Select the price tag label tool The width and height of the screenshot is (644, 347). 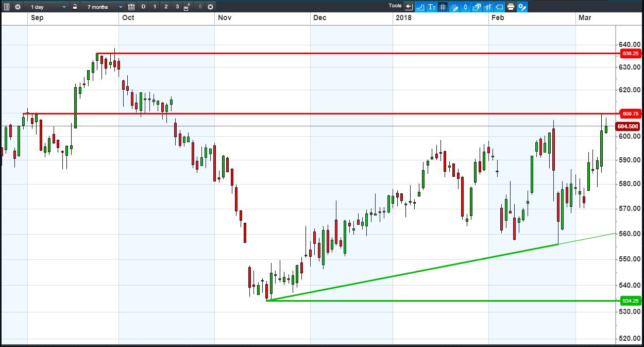point(499,7)
